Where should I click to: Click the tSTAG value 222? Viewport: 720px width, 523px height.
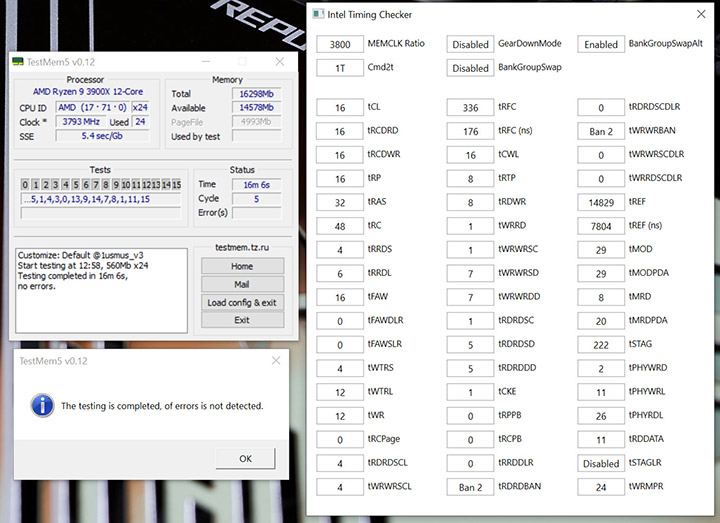pos(601,345)
